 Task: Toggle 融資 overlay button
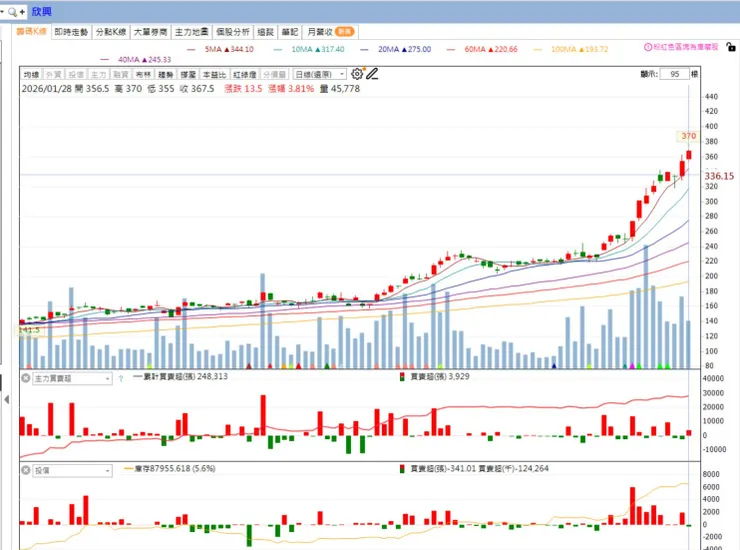tap(121, 75)
